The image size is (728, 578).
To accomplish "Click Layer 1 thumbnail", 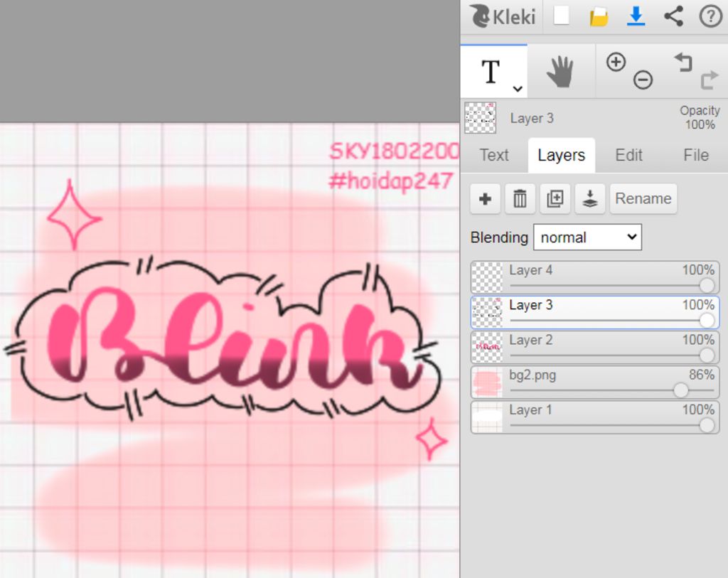I will click(x=487, y=417).
